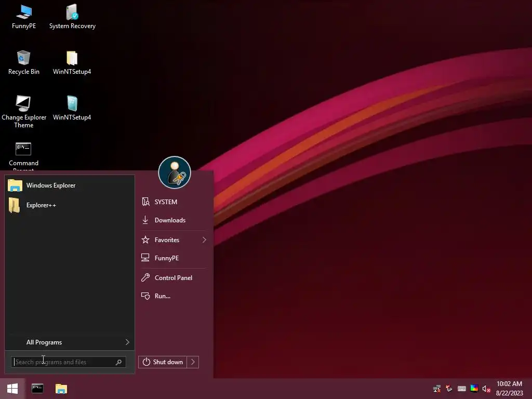532x399 pixels.
Task: Launch Explorer++ from Start menu
Action: (70, 205)
